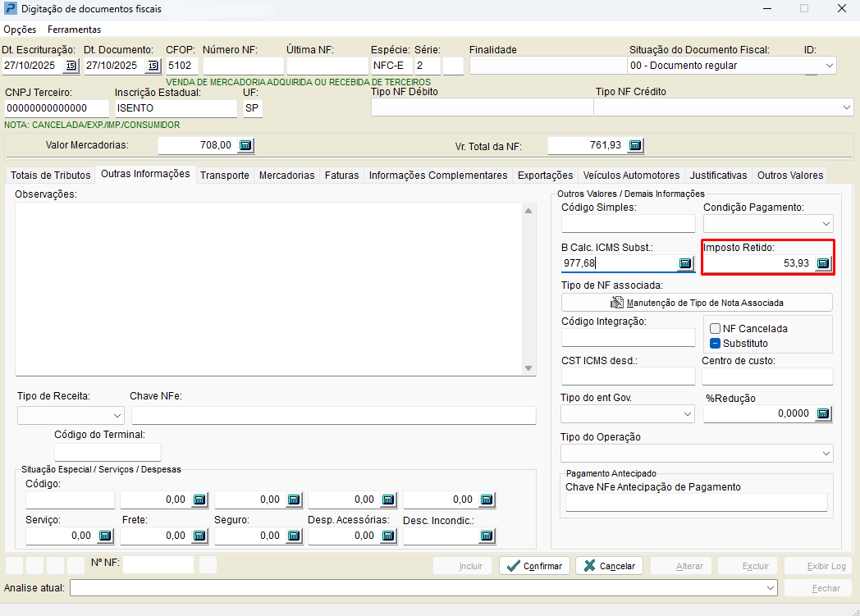Open calculator for Desc. Incondic. field
This screenshot has width=860, height=616.
(x=487, y=536)
